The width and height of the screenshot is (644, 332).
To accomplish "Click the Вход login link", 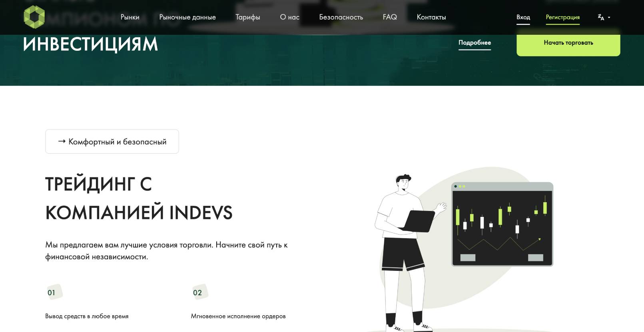I will pyautogui.click(x=523, y=17).
